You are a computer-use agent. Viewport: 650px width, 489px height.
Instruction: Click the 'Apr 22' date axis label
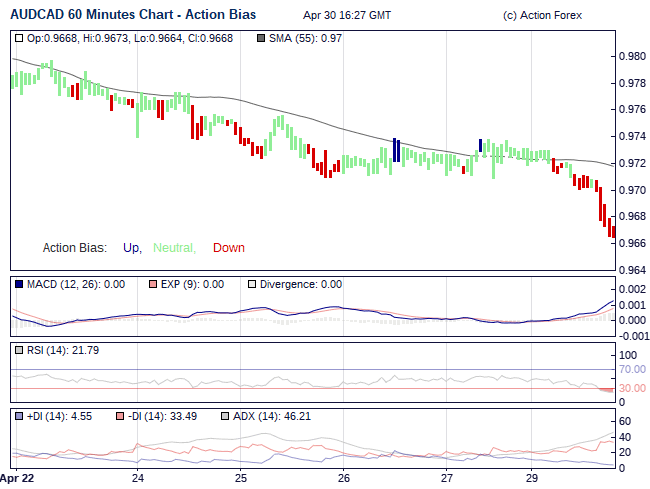tap(17, 478)
